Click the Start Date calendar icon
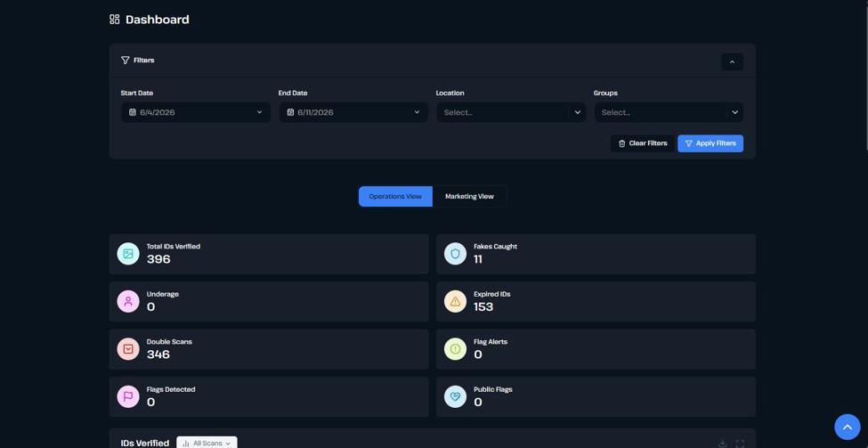 (133, 112)
